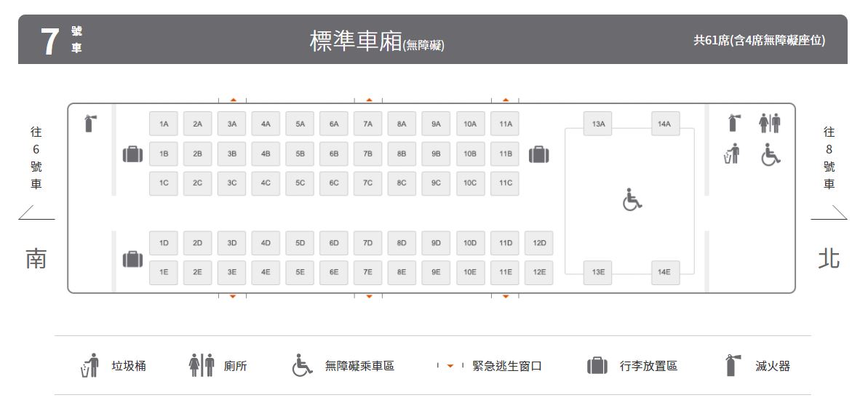Click the fire extinguisher icon beside seat 1A

pos(89,124)
